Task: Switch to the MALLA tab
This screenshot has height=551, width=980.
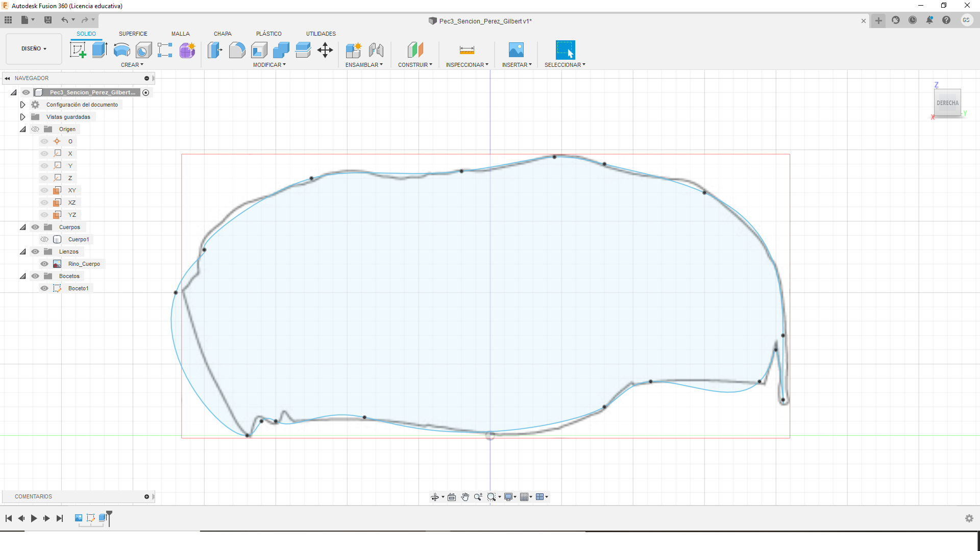Action: coord(181,34)
